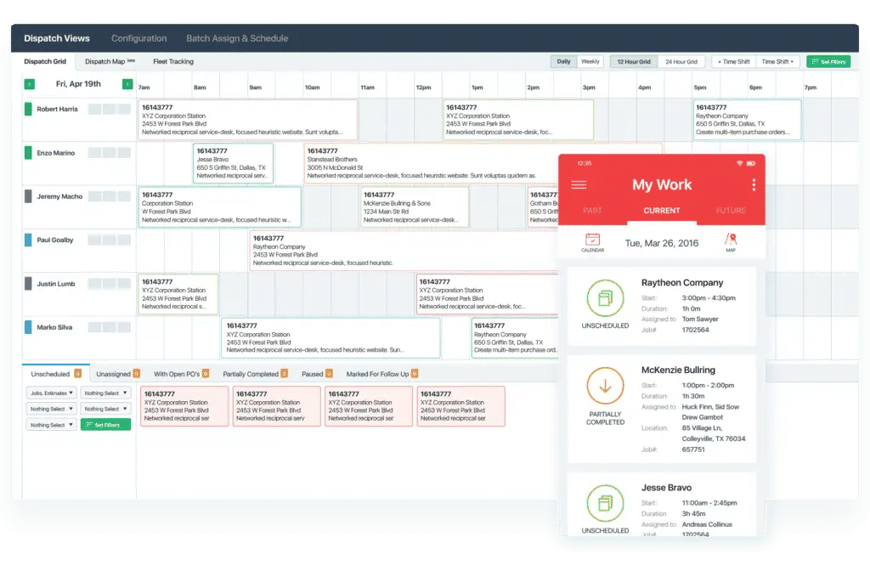Open the Calendar icon in My Work
Viewport: 870px width, 588px height.
tap(592, 242)
